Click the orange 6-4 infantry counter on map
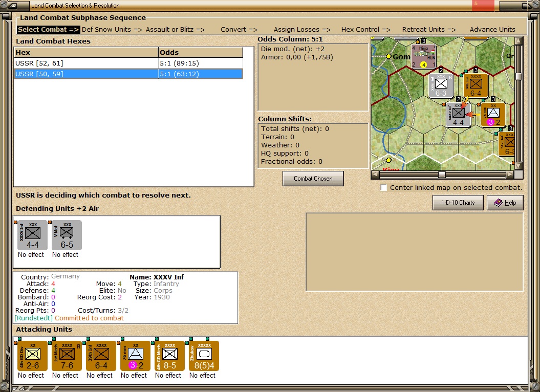The width and height of the screenshot is (540, 392). [476, 85]
